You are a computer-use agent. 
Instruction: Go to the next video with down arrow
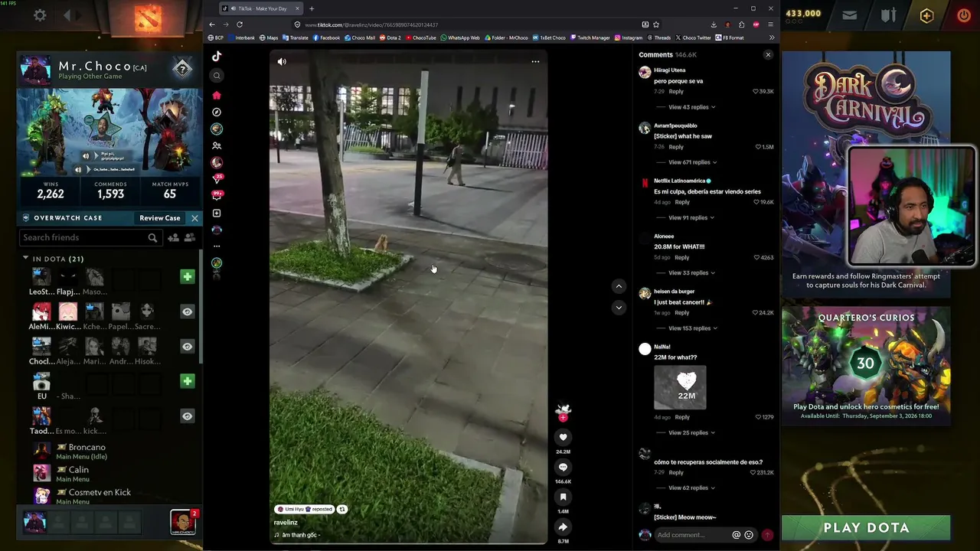coord(619,307)
